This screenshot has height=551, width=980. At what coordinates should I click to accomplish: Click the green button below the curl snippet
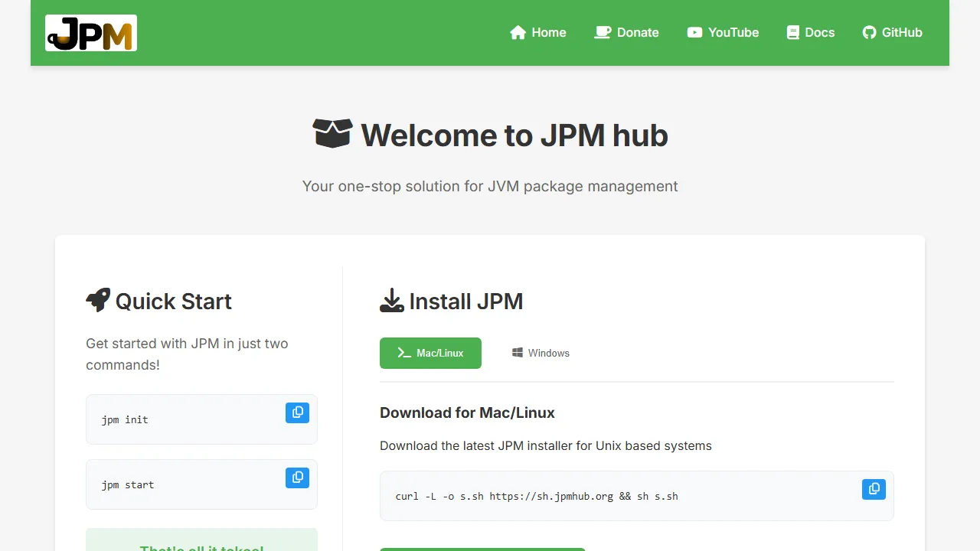(x=482, y=549)
